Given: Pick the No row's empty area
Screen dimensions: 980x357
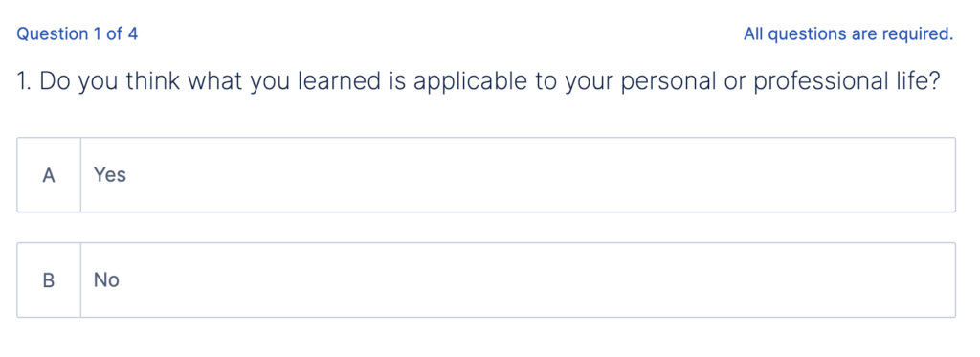Looking at the screenshot, I should pyautogui.click(x=538, y=280).
